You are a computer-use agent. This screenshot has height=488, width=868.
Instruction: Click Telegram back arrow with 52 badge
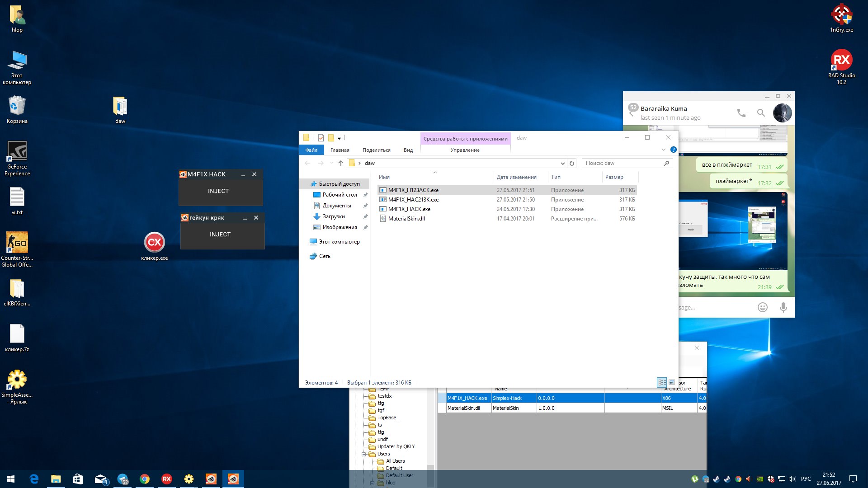coord(632,110)
